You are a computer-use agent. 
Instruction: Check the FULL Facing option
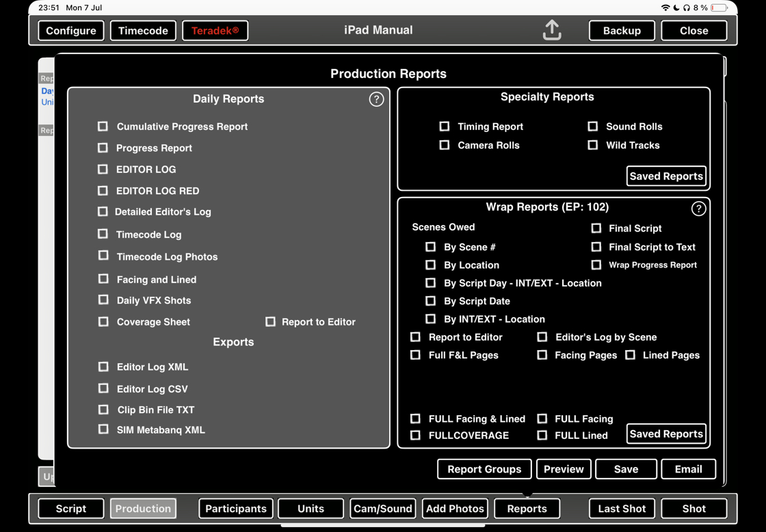542,418
